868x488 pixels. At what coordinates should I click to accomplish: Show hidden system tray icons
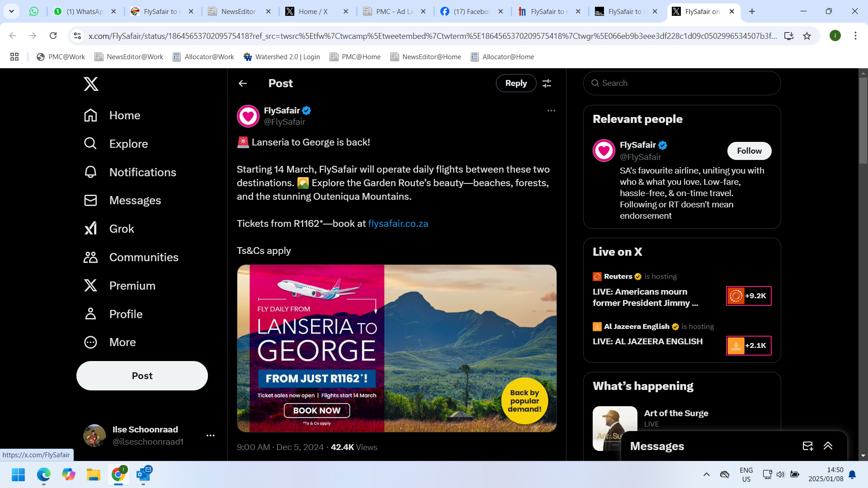[706, 474]
